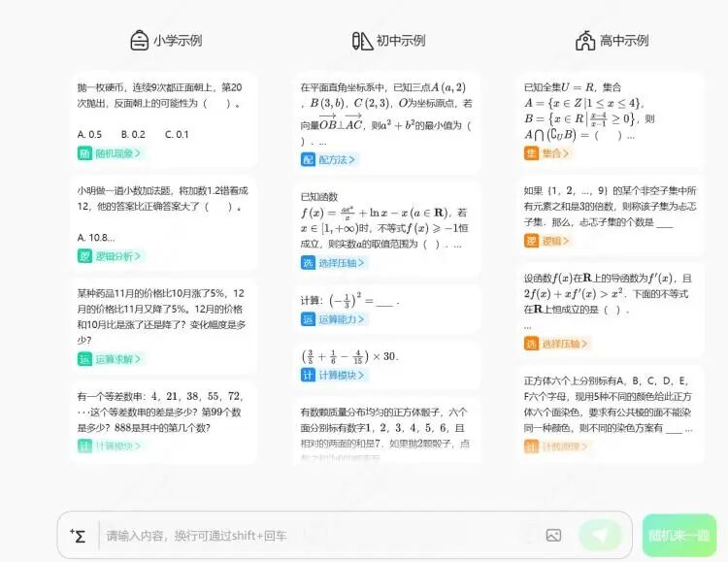Click the blue 选 icon for 选择压轴
The height and width of the screenshot is (562, 728).
308,263
